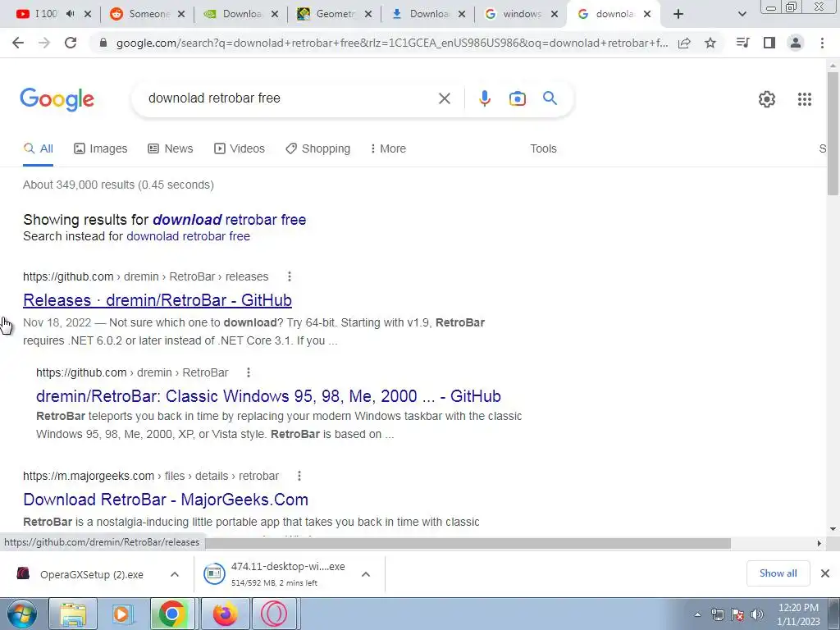Clear the Google search box with X
This screenshot has height=630, width=840.
point(444,98)
